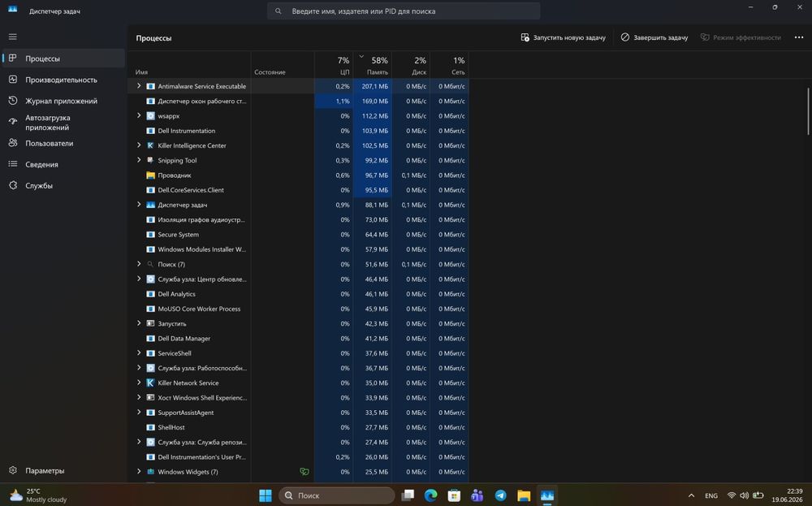The image size is (812, 506).
Task: Sort by Память column header
Action: (373, 65)
